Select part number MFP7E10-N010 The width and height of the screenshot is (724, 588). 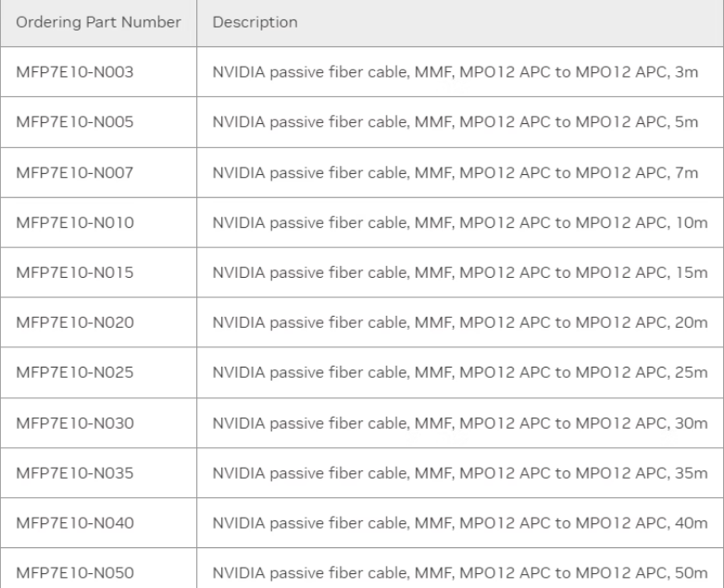(75, 222)
